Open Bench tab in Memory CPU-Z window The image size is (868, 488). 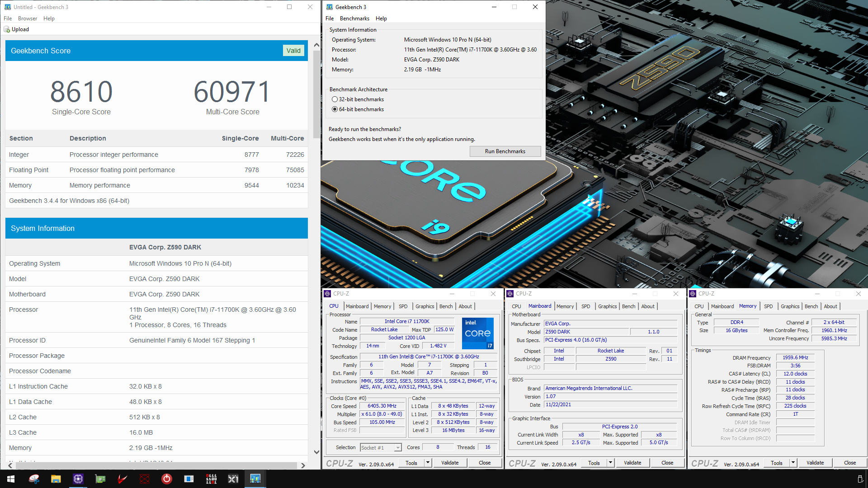tap(811, 306)
